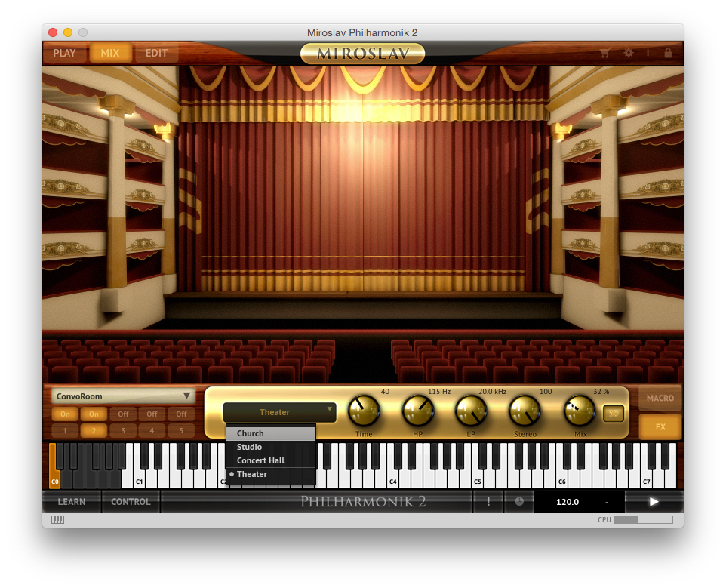
Task: Click the metronome clock icon
Action: [x=518, y=501]
